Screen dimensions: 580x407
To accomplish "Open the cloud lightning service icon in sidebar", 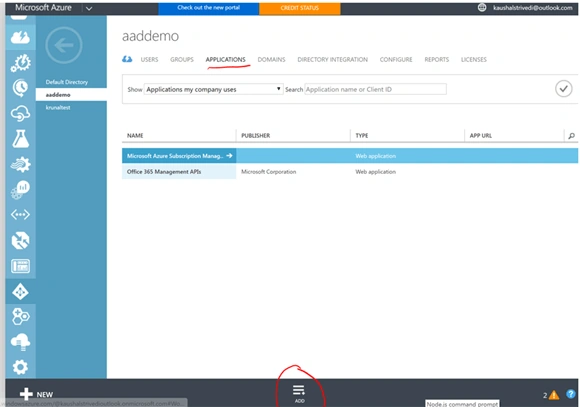I will coord(20,37).
